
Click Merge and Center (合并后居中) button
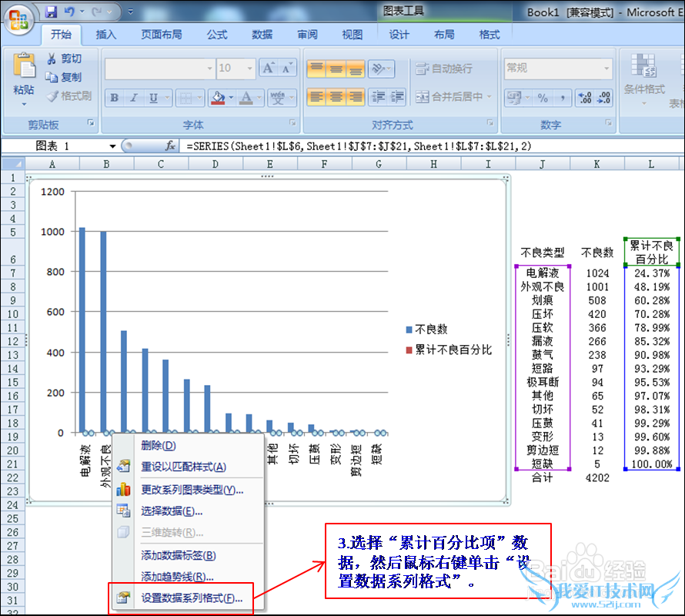(450, 97)
